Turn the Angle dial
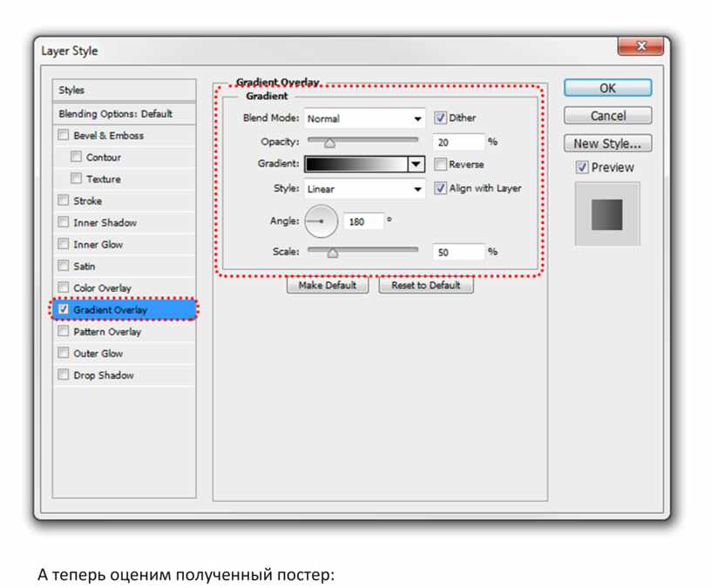The height and width of the screenshot is (588, 711). tap(321, 221)
